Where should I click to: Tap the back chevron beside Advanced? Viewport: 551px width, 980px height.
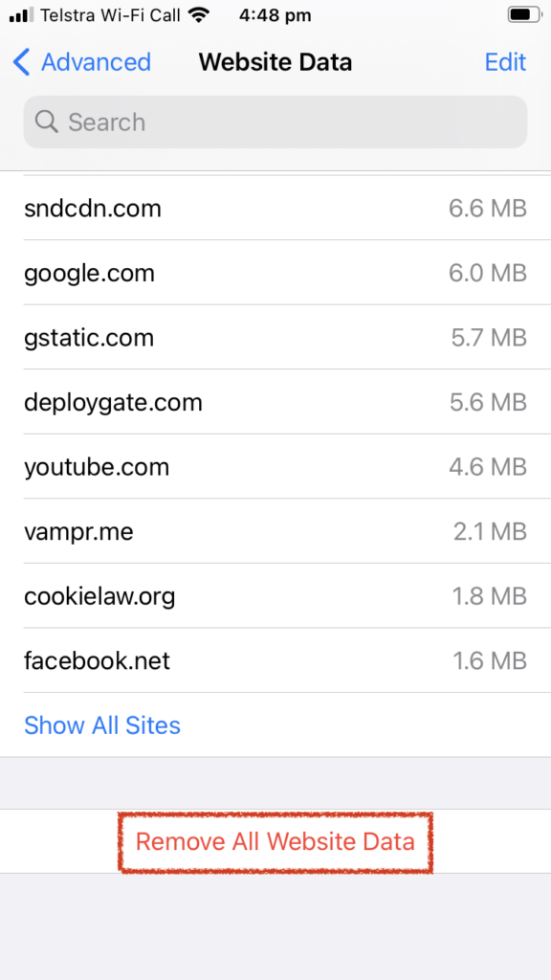[x=21, y=62]
